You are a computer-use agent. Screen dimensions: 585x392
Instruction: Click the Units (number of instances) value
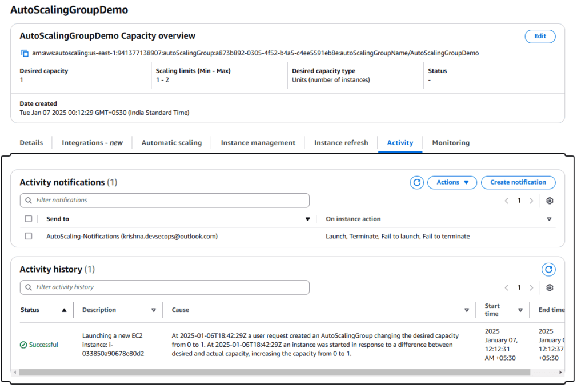[x=331, y=80]
